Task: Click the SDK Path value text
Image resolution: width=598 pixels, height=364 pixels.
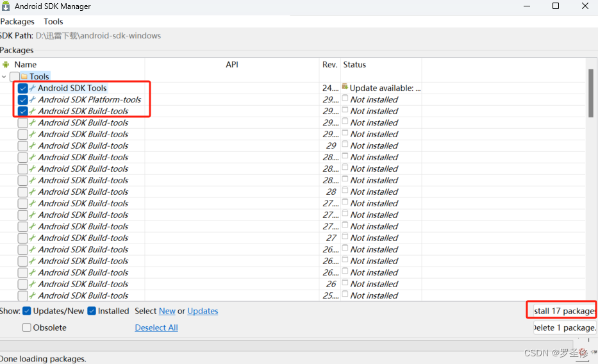Action: 98,36
